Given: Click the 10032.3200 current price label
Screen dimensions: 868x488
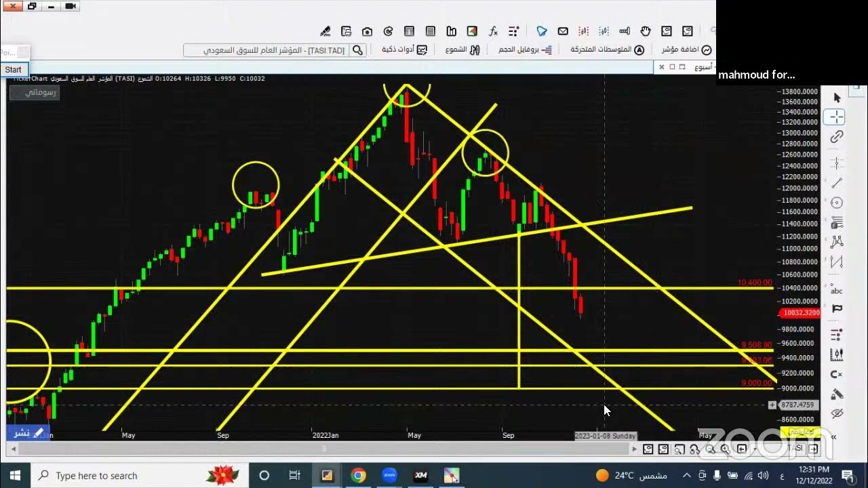Looking at the screenshot, I should point(800,313).
